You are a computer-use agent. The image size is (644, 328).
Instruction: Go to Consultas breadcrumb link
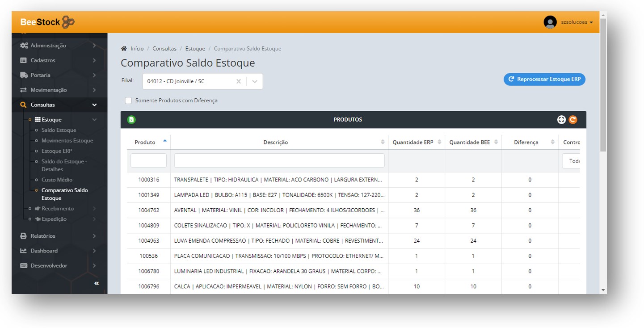[164, 48]
